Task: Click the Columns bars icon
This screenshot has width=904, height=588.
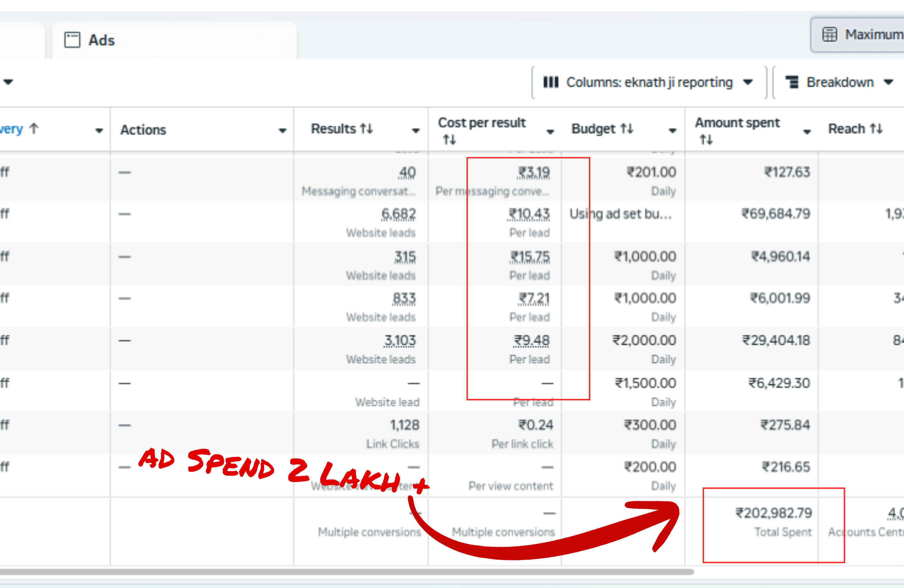Action: (551, 82)
